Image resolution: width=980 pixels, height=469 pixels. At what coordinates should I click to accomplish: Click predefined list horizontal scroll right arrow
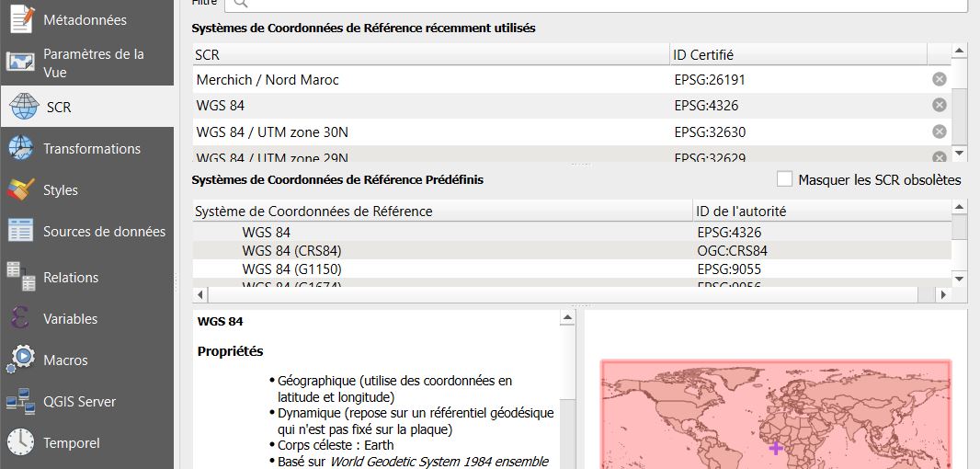click(943, 294)
